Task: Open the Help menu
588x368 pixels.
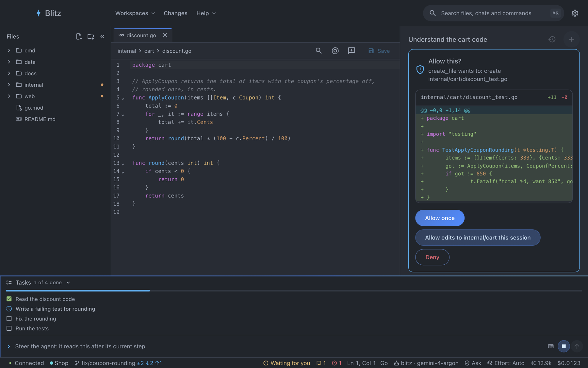Action: (x=206, y=13)
